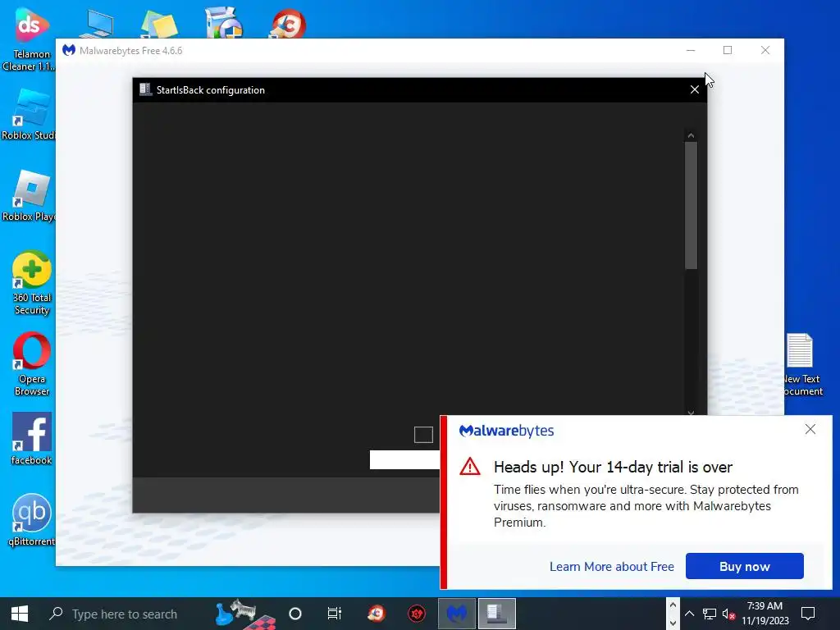This screenshot has width=840, height=630.
Task: Switch to Malwarebytes taskbar button
Action: tap(456, 614)
